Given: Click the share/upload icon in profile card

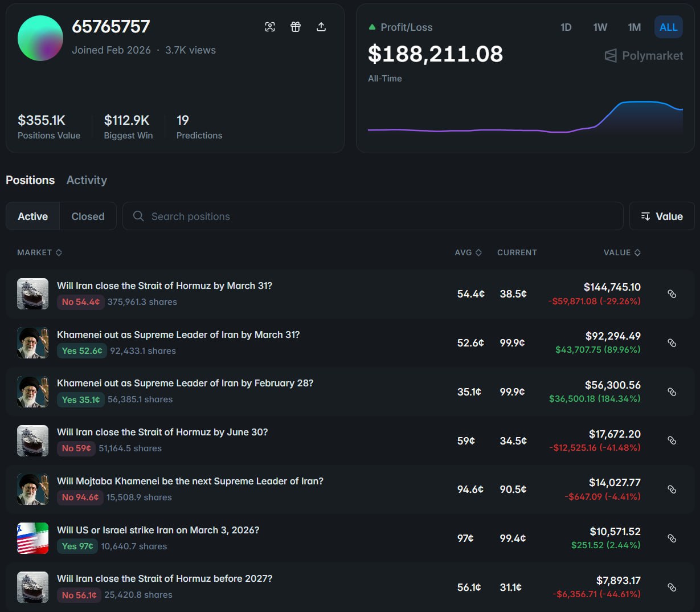Looking at the screenshot, I should [x=321, y=27].
